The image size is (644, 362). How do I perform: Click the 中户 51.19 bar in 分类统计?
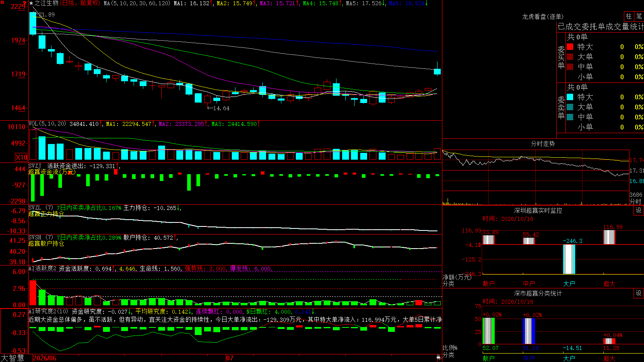pos(529,331)
